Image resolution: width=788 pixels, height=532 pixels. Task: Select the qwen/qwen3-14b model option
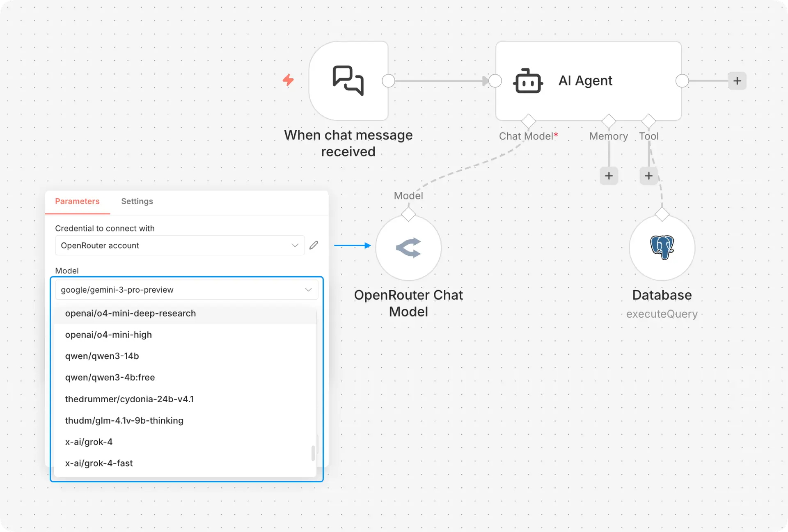click(x=102, y=356)
